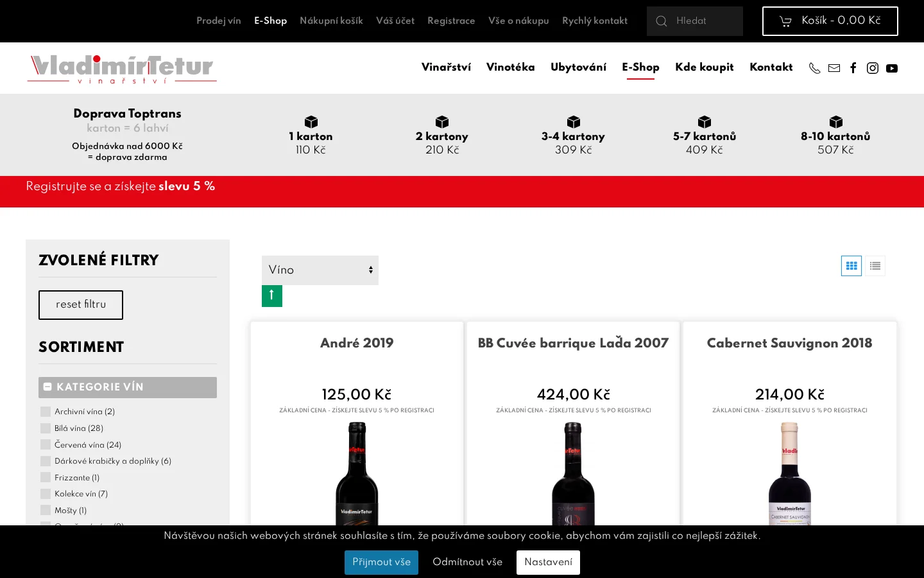This screenshot has height=578, width=924.
Task: Click Prodej vín top link
Action: [x=219, y=21]
